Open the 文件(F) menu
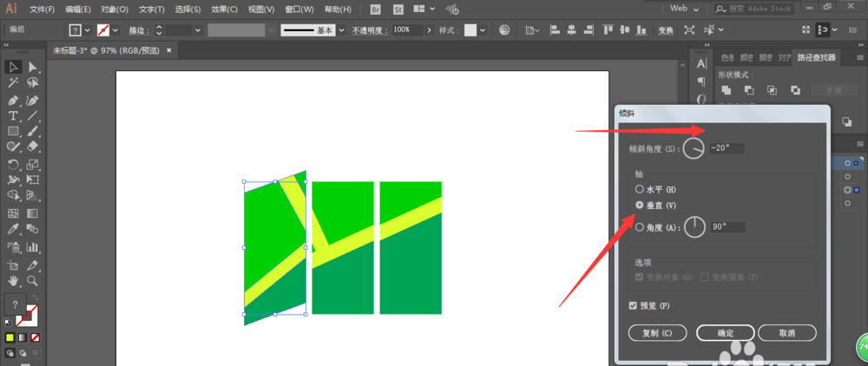Viewport: 868px width, 366px height. pyautogui.click(x=42, y=10)
